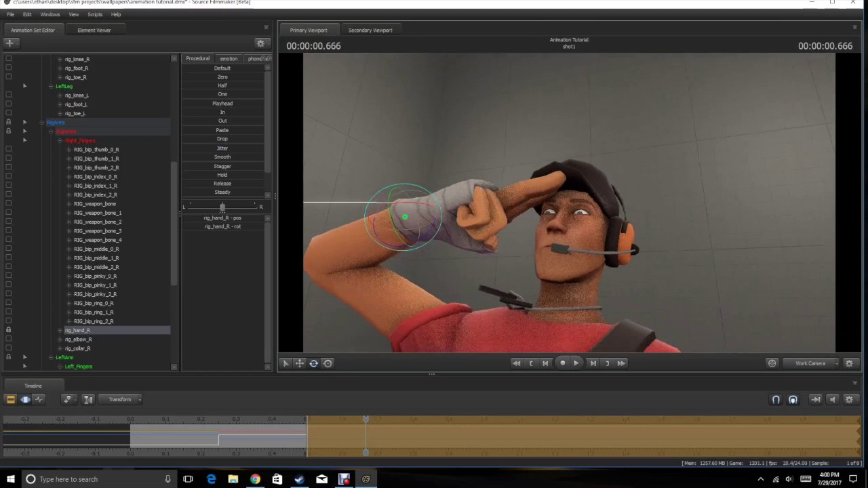
Task: Switch to Secondary Viewport tab
Action: coord(370,30)
